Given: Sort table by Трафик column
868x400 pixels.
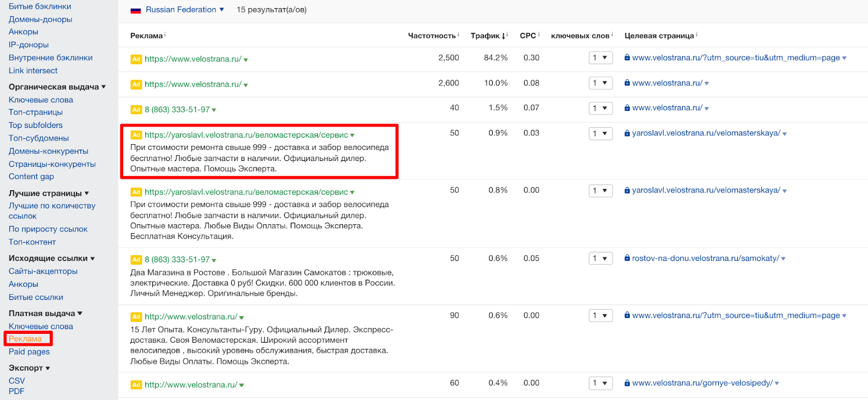Looking at the screenshot, I should tap(488, 36).
